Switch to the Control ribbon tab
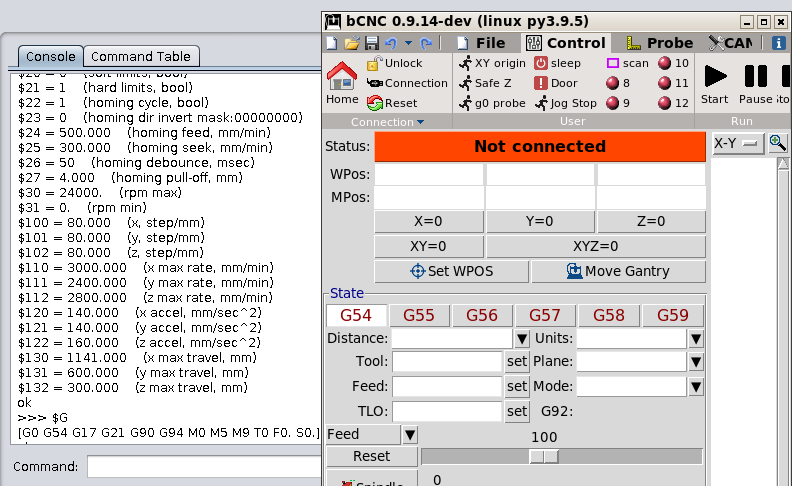Image resolution: width=792 pixels, height=486 pixels. coord(566,43)
